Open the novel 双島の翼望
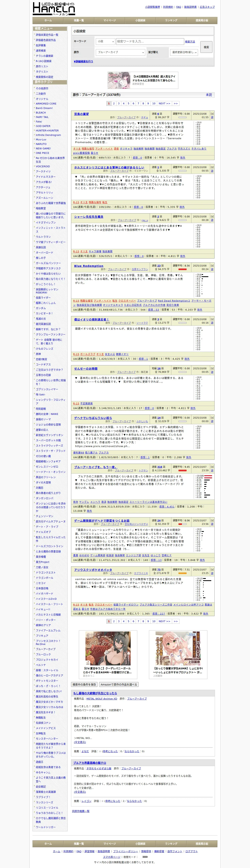This screenshot has height=868, width=250. 81,114
